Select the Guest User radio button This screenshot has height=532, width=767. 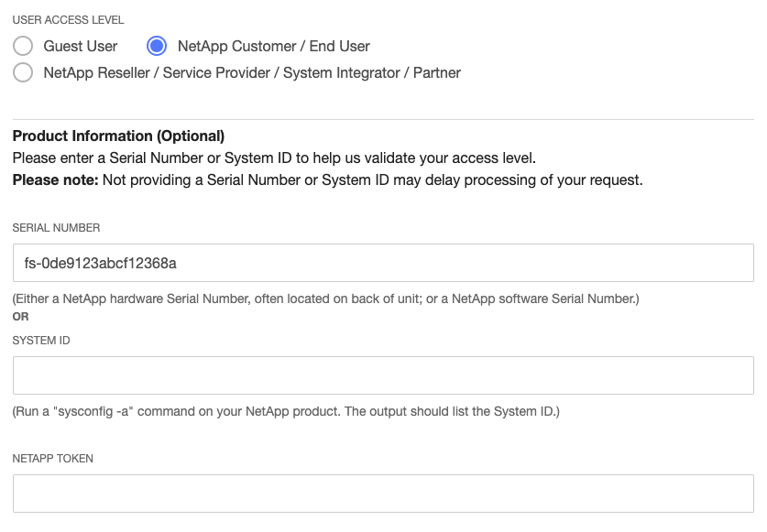(22, 46)
